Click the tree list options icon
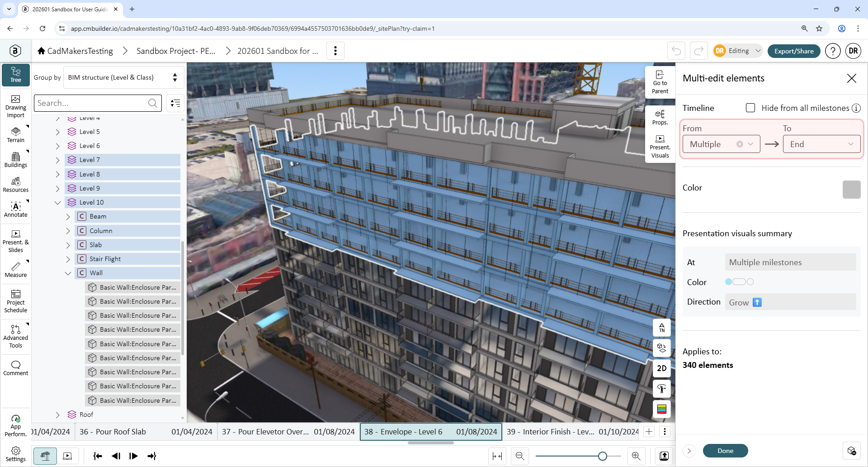The image size is (868, 467). (x=175, y=103)
